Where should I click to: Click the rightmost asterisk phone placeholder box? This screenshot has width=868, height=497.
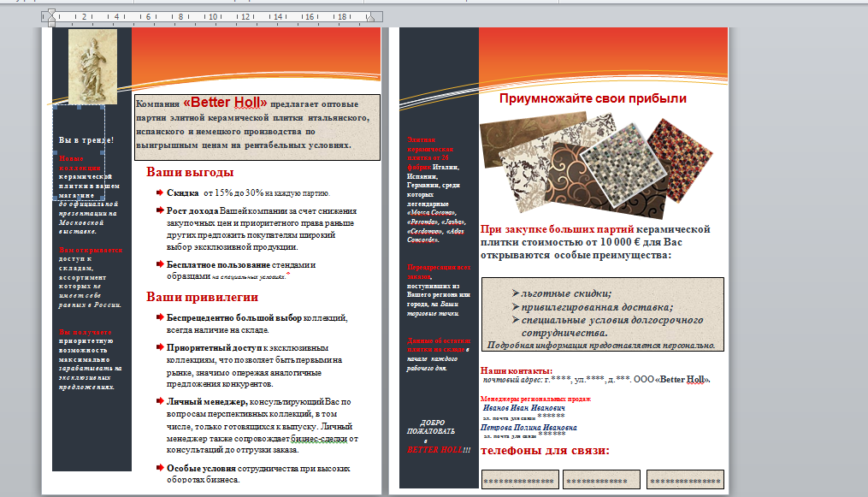click(x=685, y=480)
